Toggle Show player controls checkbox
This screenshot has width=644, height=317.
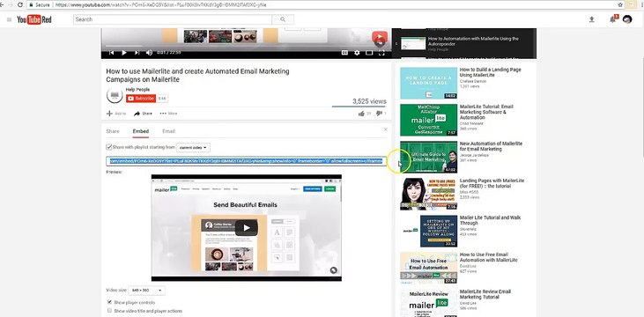point(109,302)
